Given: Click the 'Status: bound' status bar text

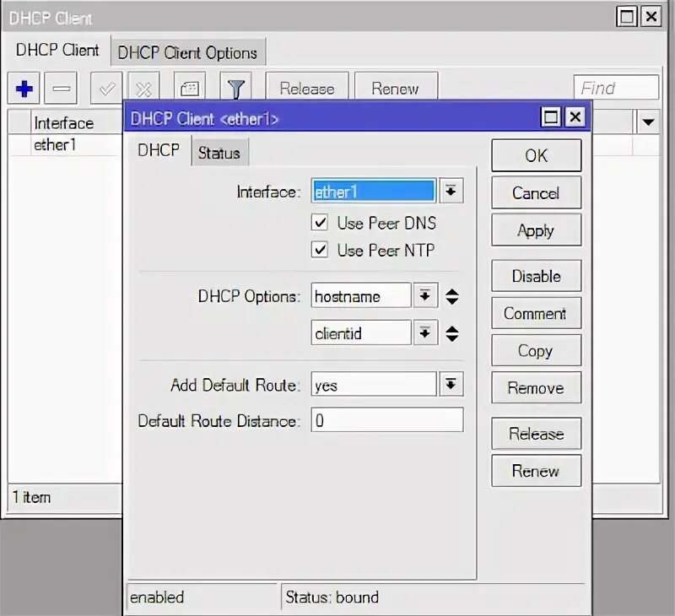Looking at the screenshot, I should tap(332, 597).
